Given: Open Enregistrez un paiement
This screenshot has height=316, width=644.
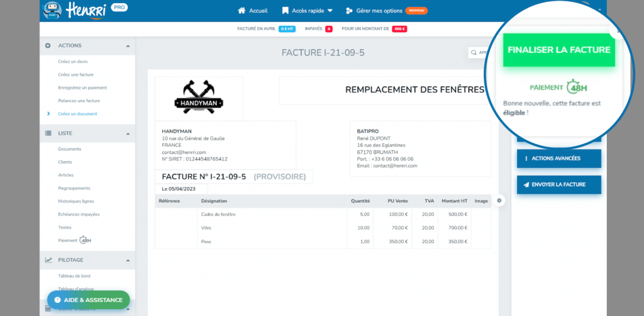Looking at the screenshot, I should pos(82,87).
